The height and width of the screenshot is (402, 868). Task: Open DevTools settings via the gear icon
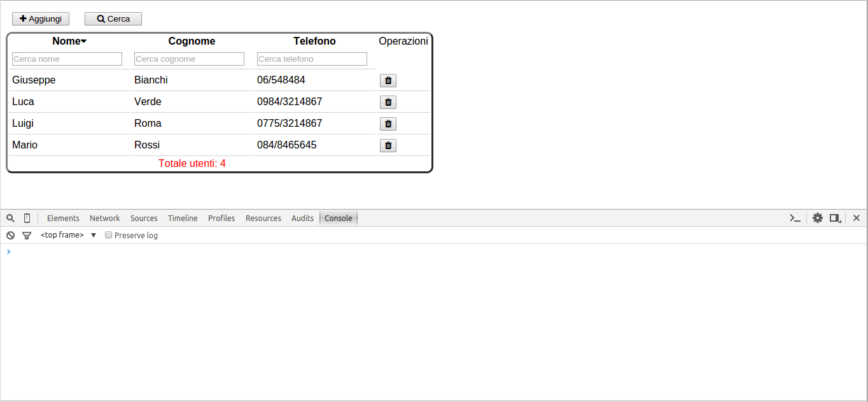[x=818, y=218]
